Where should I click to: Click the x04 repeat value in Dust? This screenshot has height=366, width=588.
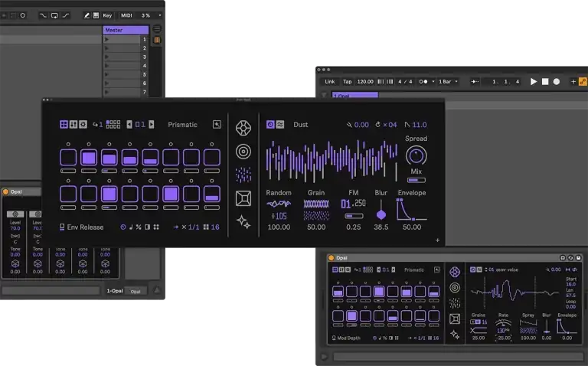[390, 125]
